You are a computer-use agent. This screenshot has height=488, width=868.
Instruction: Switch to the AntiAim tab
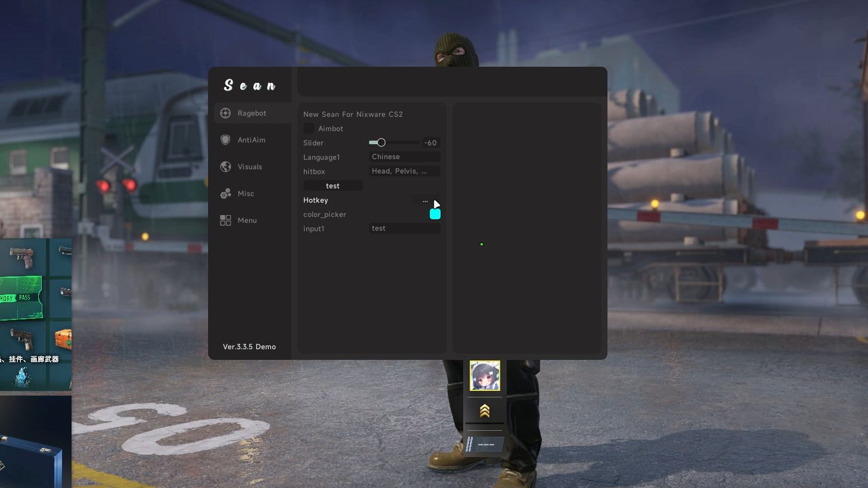point(251,139)
